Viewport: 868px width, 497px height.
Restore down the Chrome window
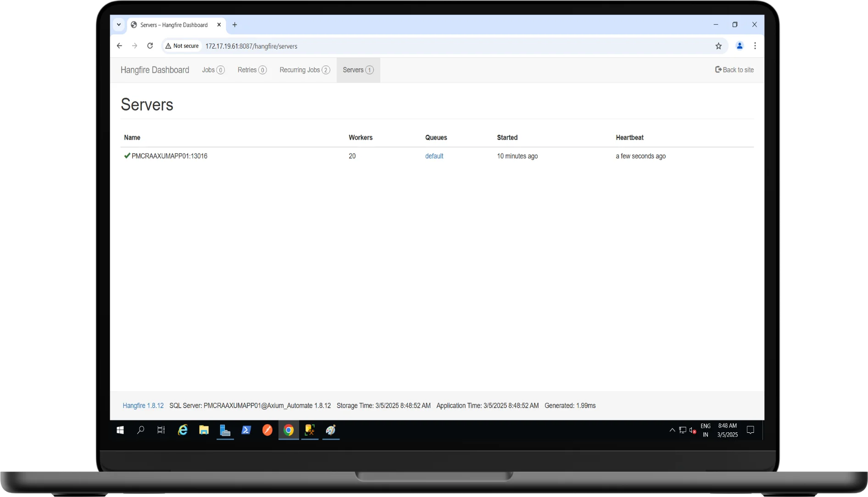735,25
